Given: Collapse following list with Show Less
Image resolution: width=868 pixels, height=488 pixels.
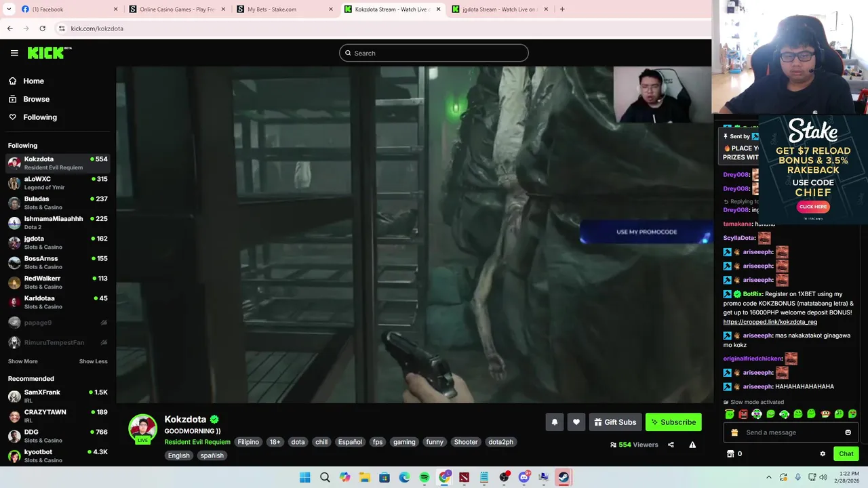Looking at the screenshot, I should click(93, 361).
